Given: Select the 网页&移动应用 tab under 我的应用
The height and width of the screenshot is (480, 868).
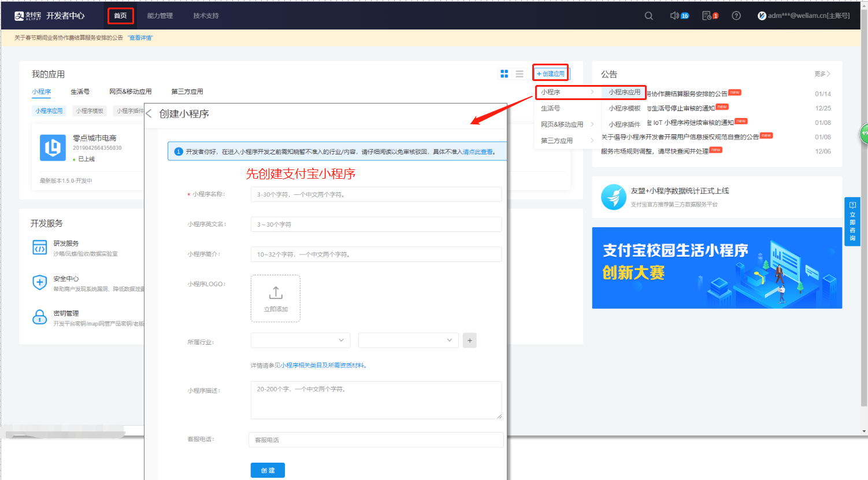Looking at the screenshot, I should [131, 91].
